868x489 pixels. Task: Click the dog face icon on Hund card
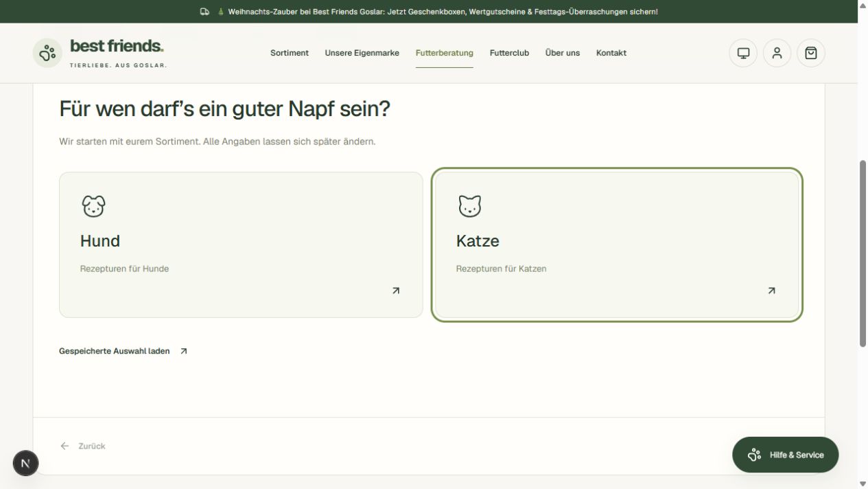pos(93,206)
